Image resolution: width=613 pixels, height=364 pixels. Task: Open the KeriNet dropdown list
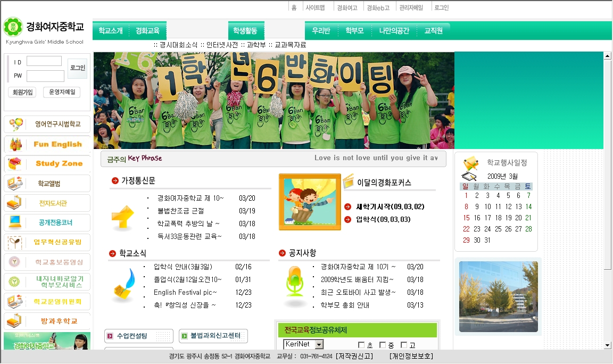[319, 345]
